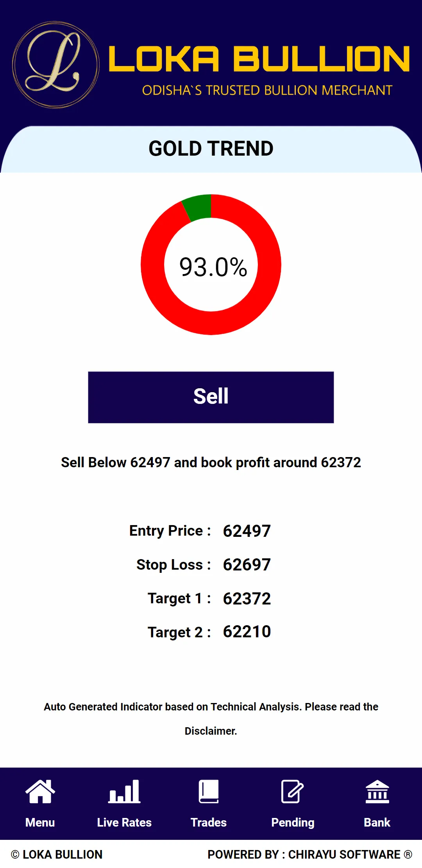The height and width of the screenshot is (868, 422).
Task: Open the Bank building icon
Action: coord(377,791)
